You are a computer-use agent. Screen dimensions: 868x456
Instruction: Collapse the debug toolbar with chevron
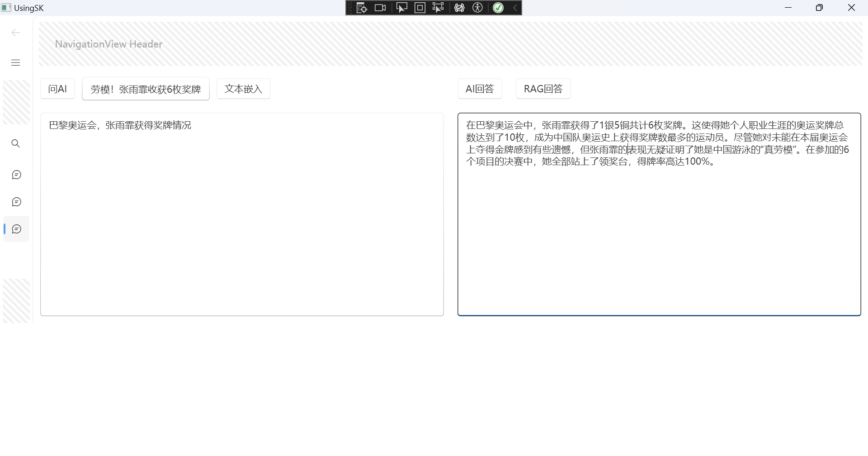tap(514, 8)
